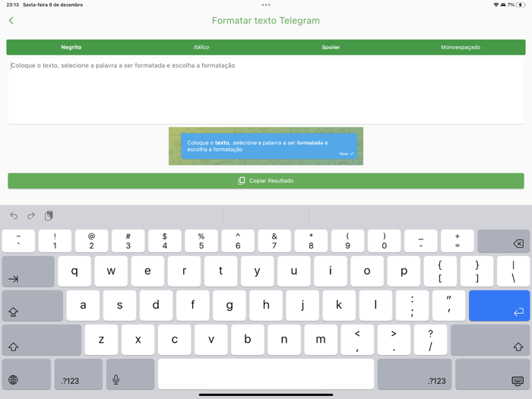The width and height of the screenshot is (532, 399).
Task: Tap the period greater-than key
Action: pyautogui.click(x=394, y=340)
